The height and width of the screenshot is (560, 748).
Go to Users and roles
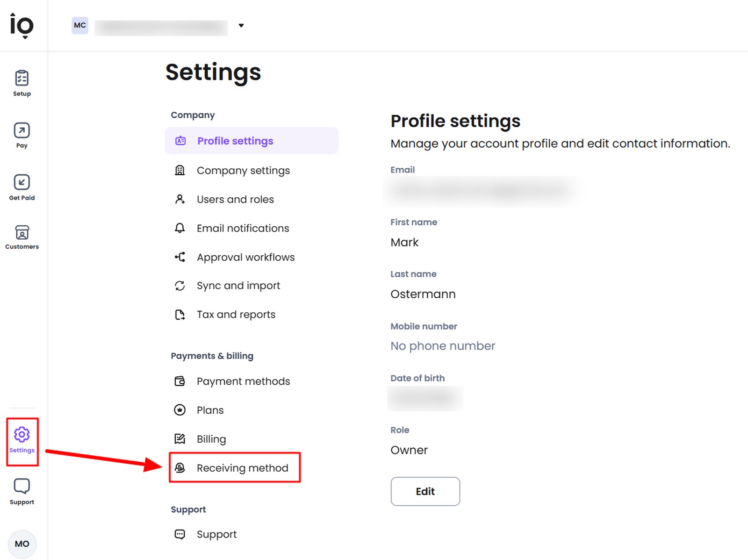(235, 200)
